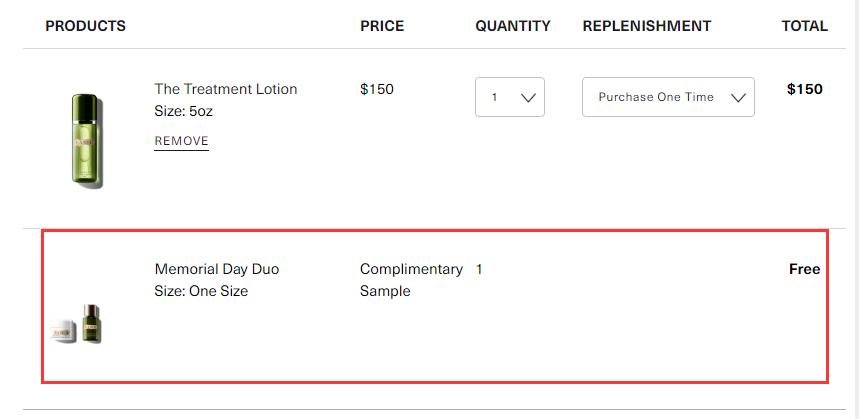Click the Size: 5oz text
The height and width of the screenshot is (419, 859).
pos(184,111)
